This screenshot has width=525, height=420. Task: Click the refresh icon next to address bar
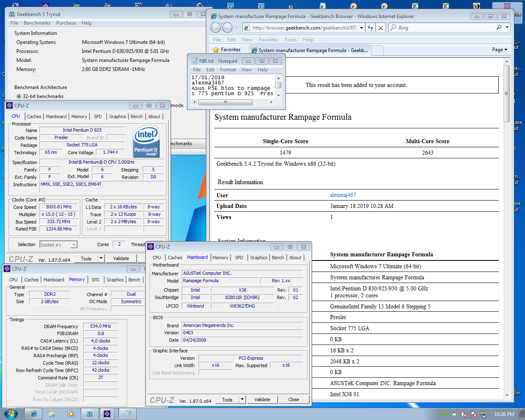370,27
